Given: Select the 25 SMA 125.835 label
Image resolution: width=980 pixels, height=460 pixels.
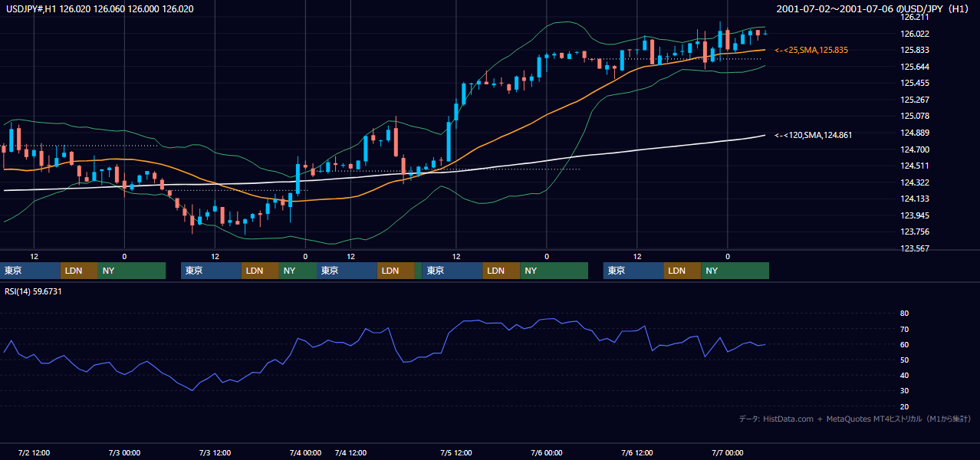Looking at the screenshot, I should pyautogui.click(x=811, y=50).
